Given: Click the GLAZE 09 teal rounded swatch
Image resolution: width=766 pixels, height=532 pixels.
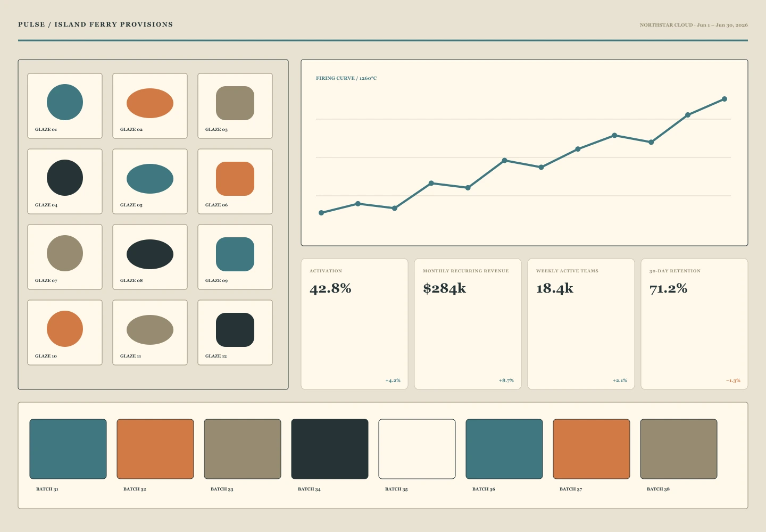Looking at the screenshot, I should tap(235, 254).
